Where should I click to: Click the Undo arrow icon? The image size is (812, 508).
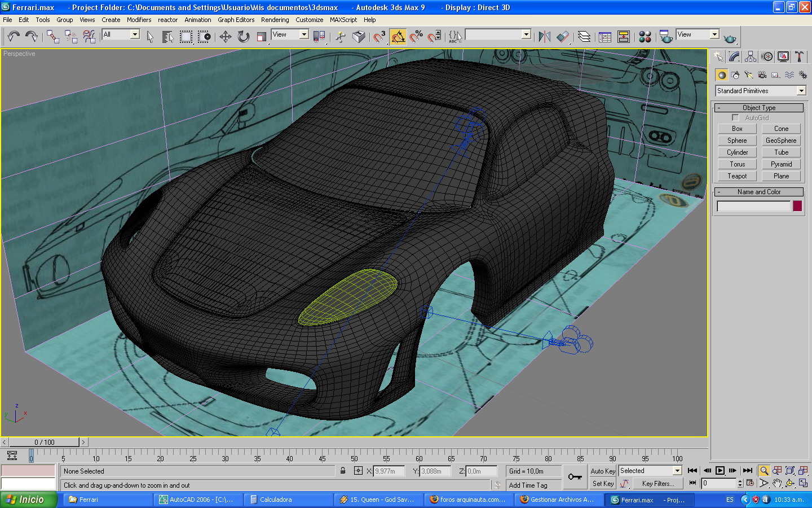pyautogui.click(x=14, y=37)
